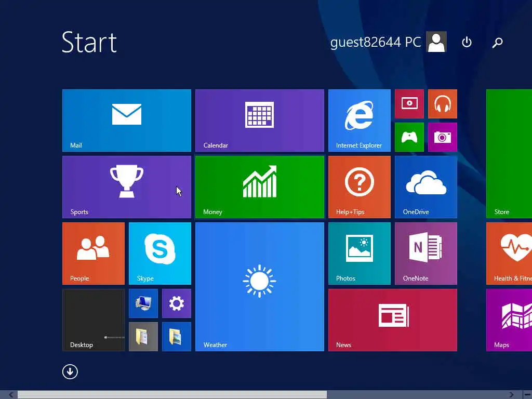The height and width of the screenshot is (399, 532).
Task: Open the Video tile with play icon
Action: pyautogui.click(x=409, y=104)
